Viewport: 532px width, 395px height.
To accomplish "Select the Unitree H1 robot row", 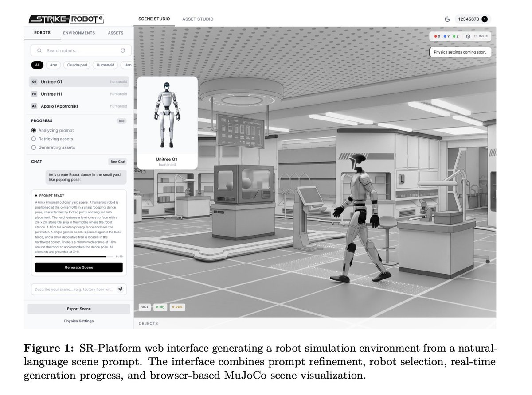I will coord(79,94).
